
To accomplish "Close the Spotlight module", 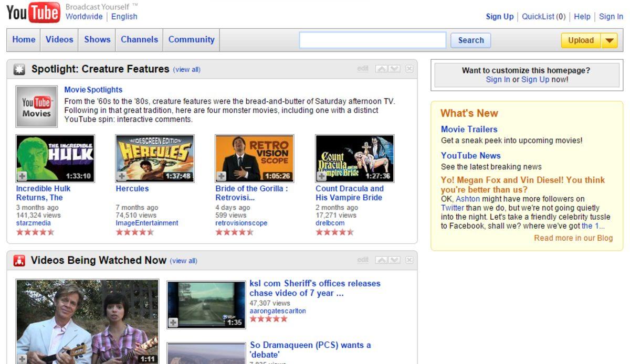I will click(x=409, y=69).
